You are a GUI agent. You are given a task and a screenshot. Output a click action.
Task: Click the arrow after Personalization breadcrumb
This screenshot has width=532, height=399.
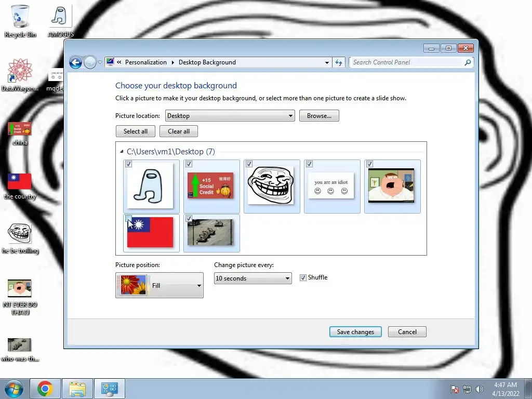coord(172,62)
